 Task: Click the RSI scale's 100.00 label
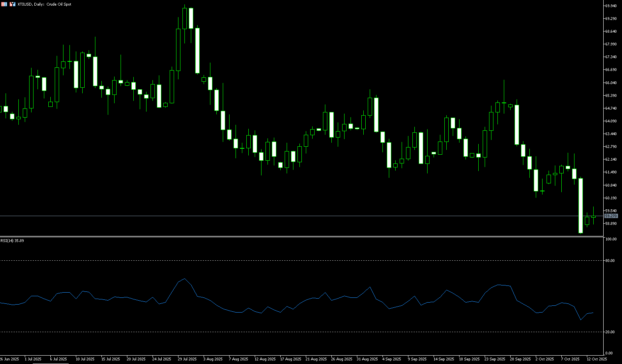coord(611,239)
